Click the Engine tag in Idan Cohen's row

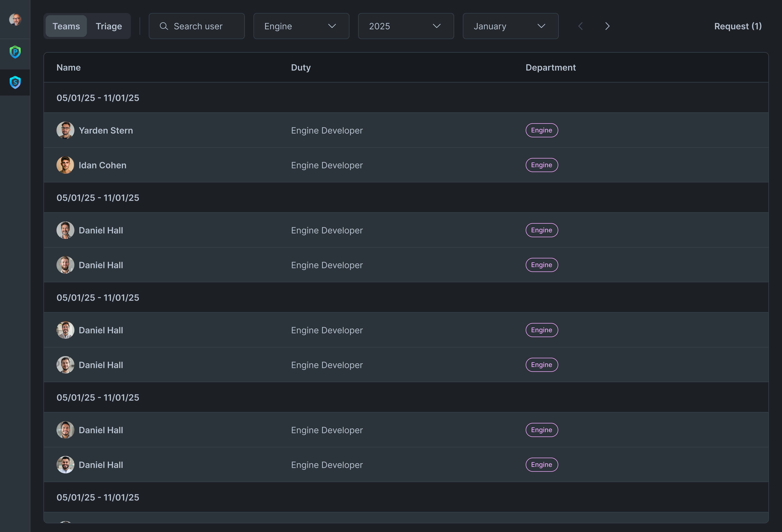[542, 165]
